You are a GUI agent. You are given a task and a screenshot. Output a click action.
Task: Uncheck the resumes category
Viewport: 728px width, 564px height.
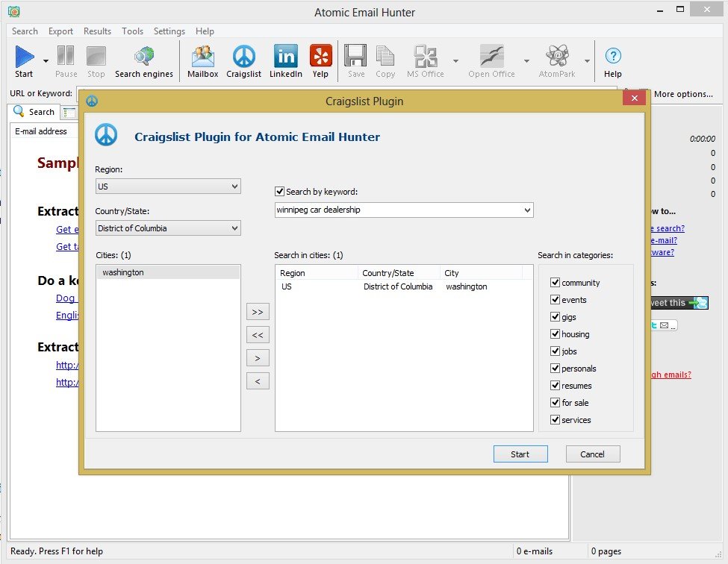click(555, 385)
